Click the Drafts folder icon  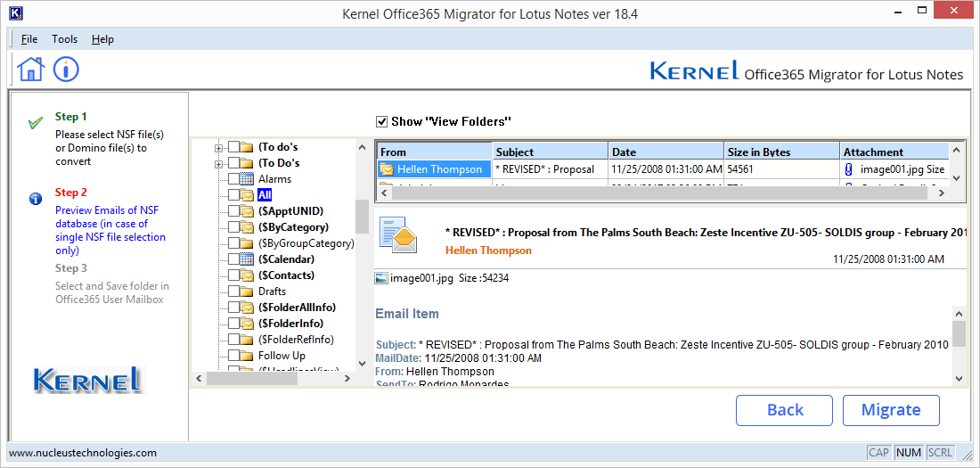click(x=247, y=291)
